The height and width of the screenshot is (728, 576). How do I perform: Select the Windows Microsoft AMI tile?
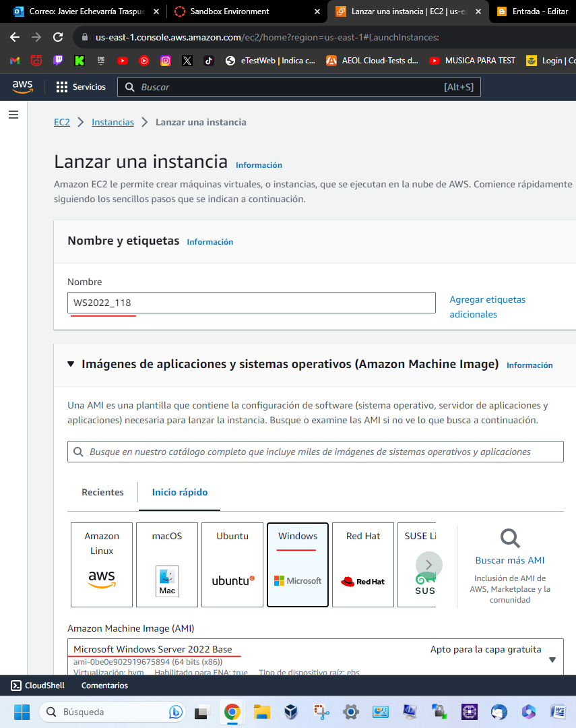pyautogui.click(x=298, y=565)
